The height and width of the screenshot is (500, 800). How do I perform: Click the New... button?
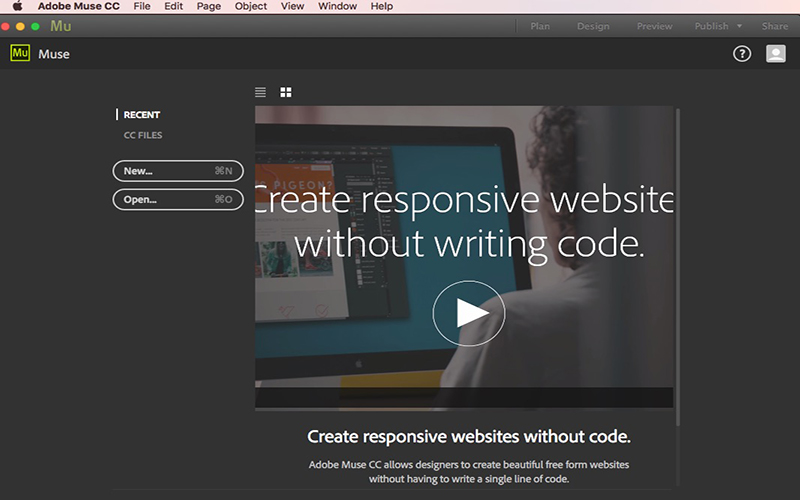pos(178,171)
